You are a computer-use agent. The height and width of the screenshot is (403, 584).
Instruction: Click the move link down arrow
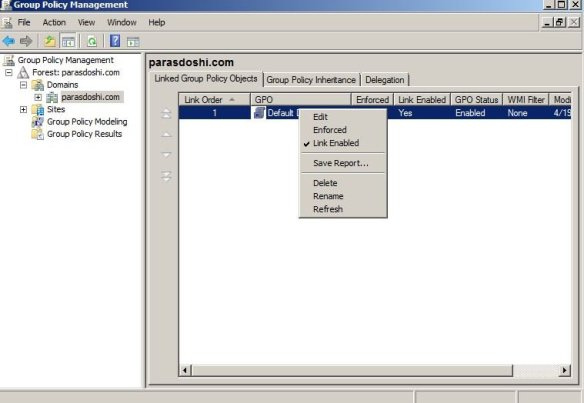click(166, 154)
